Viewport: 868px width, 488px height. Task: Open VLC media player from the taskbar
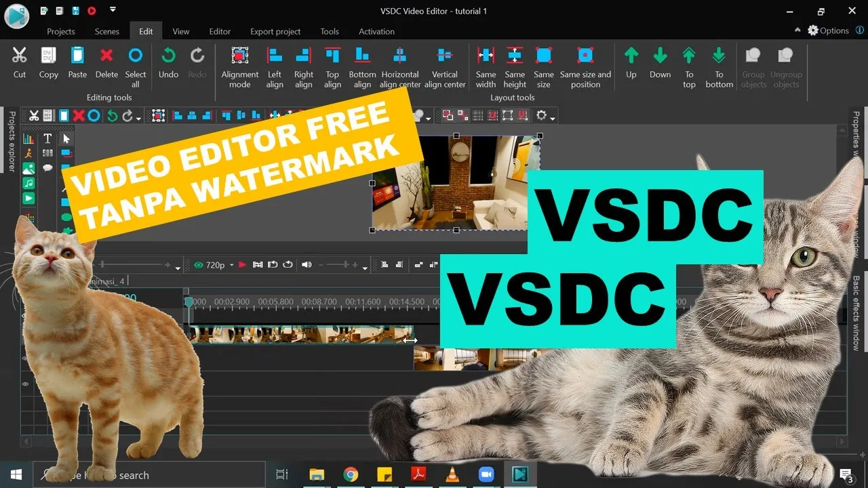[x=452, y=474]
